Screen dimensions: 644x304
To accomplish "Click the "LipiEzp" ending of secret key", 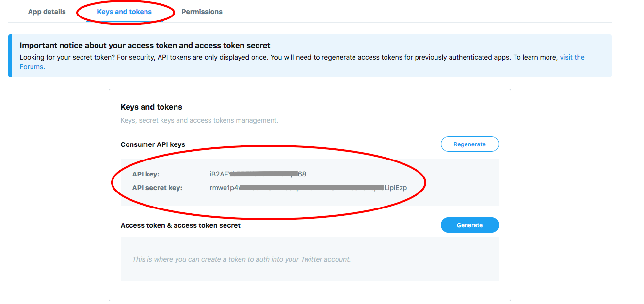I will [x=396, y=188].
